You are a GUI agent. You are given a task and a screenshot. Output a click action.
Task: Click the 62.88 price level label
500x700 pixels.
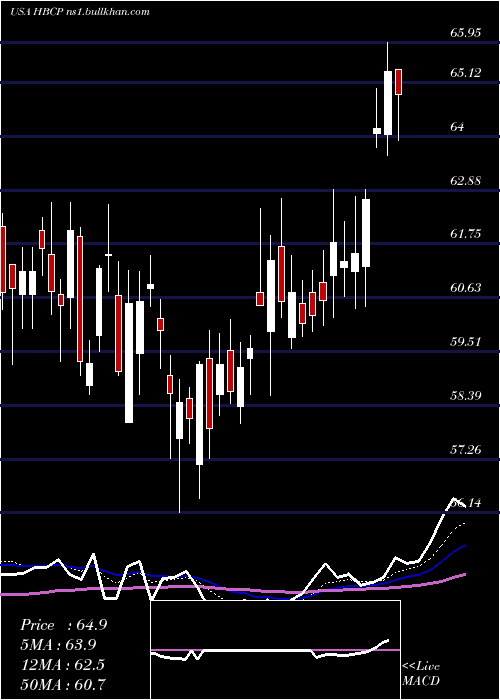point(466,180)
